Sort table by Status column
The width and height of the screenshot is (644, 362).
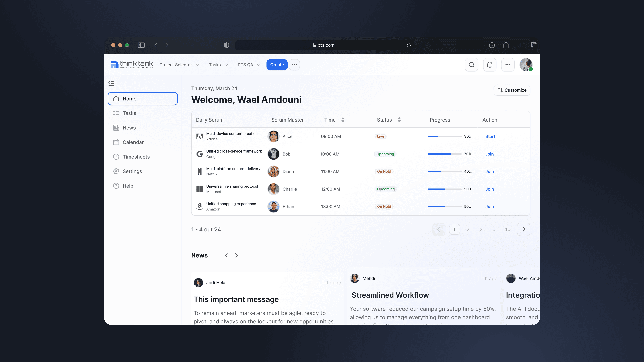point(399,120)
